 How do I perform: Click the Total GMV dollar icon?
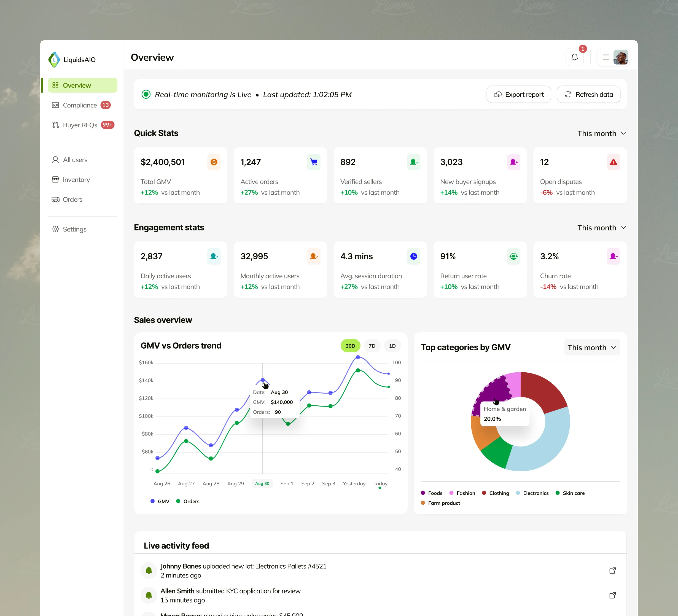point(214,162)
